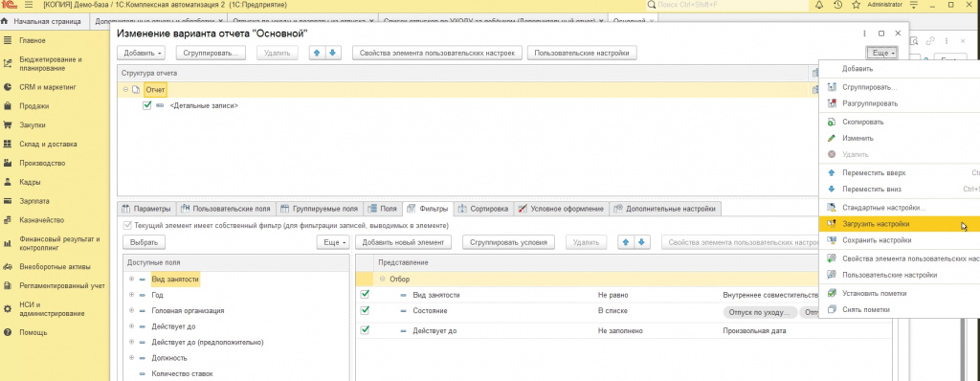Click the Бюджетирование и планирование chart icon
The width and height of the screenshot is (980, 381).
point(8,64)
